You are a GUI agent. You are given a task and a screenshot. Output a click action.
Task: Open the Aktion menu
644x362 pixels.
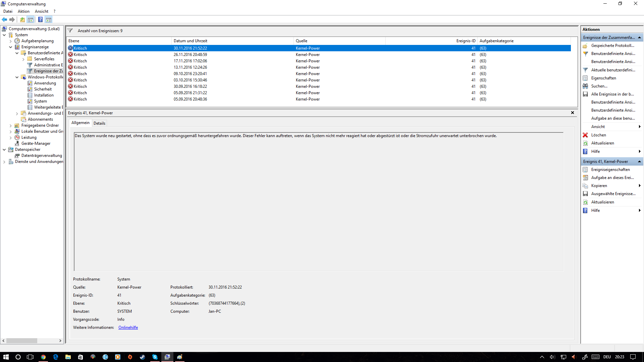click(23, 11)
